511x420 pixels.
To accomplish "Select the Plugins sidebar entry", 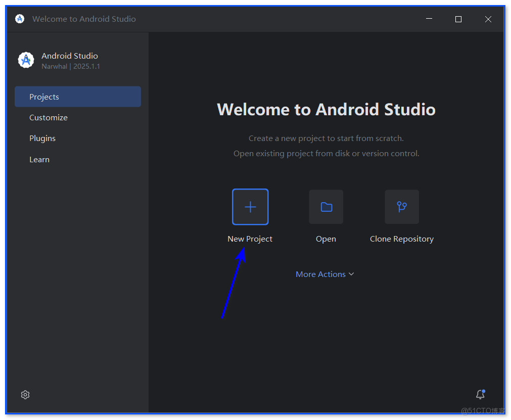I will 42,138.
